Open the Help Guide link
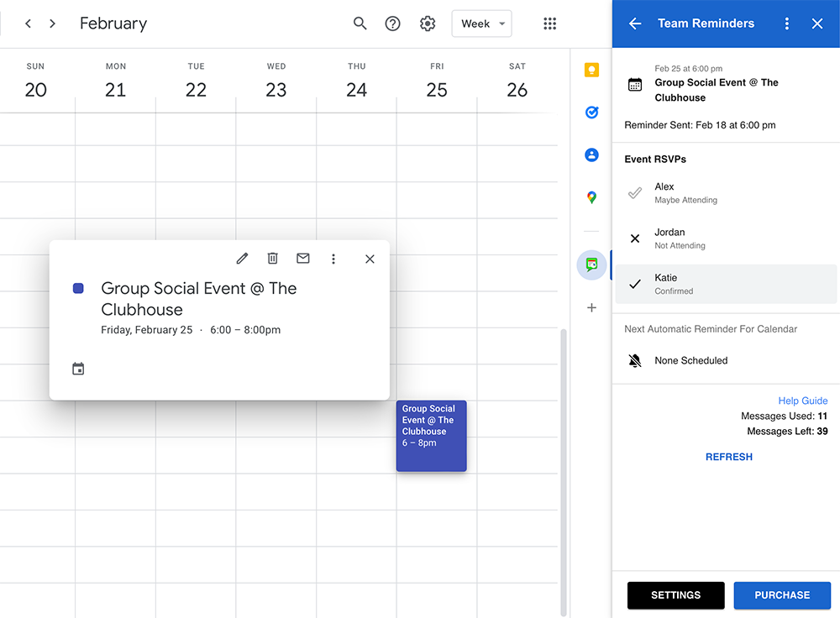 pyautogui.click(x=802, y=401)
